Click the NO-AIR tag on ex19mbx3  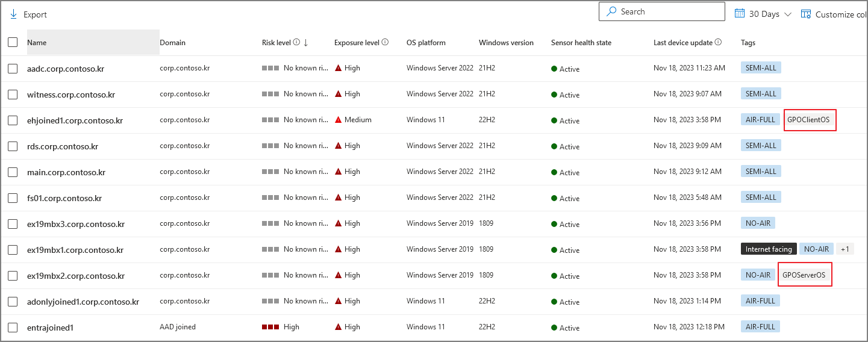[x=758, y=223]
